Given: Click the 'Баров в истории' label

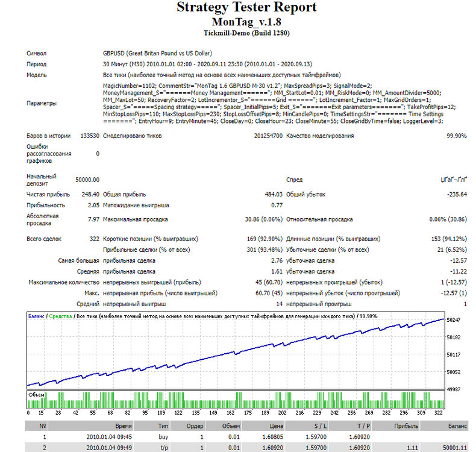Looking at the screenshot, I should click(x=48, y=136).
